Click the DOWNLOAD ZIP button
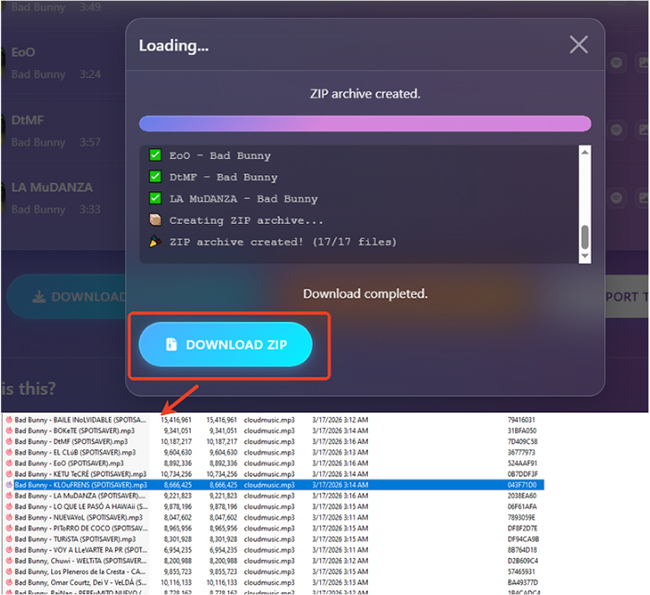The height and width of the screenshot is (595, 650). 225,345
